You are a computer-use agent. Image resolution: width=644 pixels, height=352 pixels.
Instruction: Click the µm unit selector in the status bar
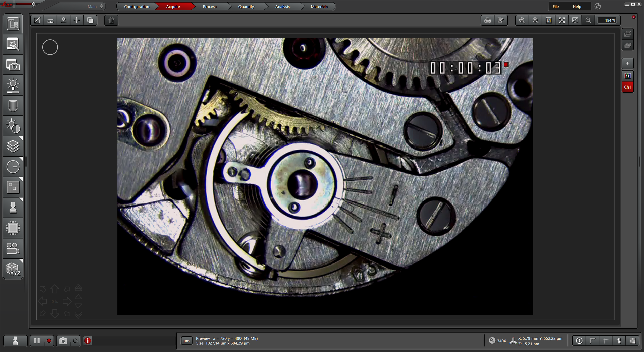[186, 341]
